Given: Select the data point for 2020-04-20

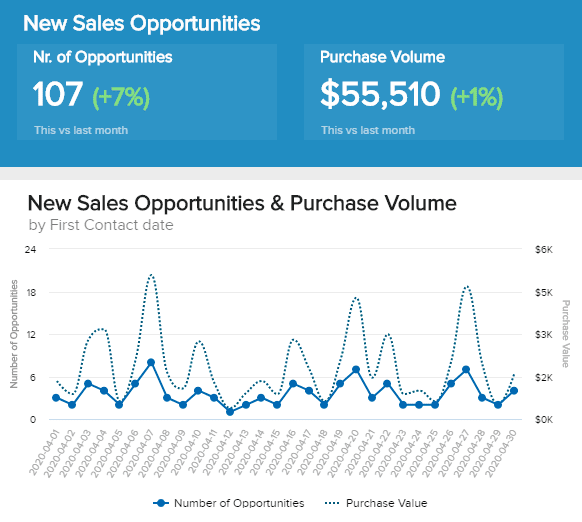Looking at the screenshot, I should point(356,369).
